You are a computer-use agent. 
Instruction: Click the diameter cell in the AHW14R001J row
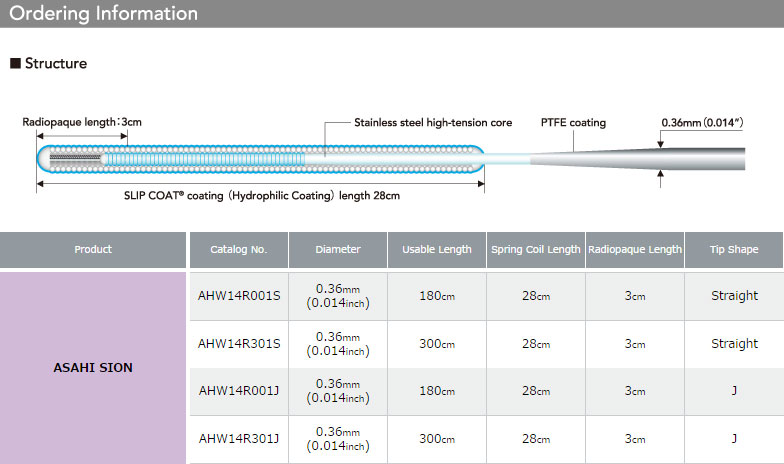pos(338,391)
